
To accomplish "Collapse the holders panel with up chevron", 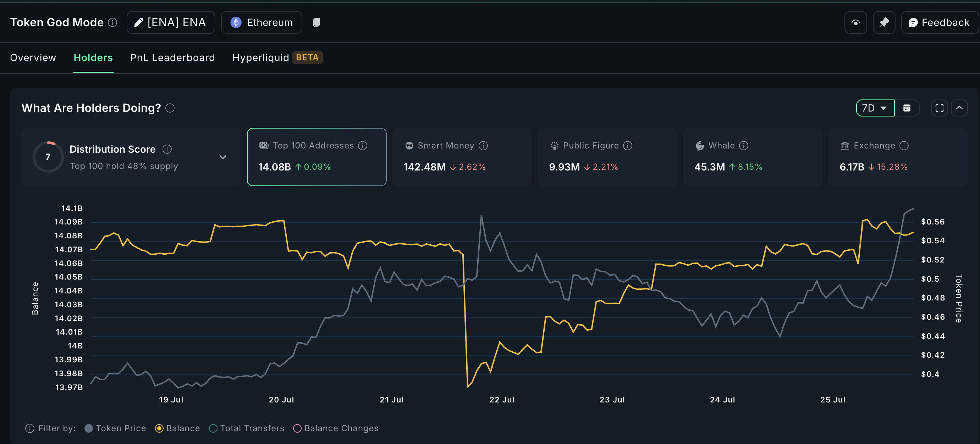I will coord(959,108).
